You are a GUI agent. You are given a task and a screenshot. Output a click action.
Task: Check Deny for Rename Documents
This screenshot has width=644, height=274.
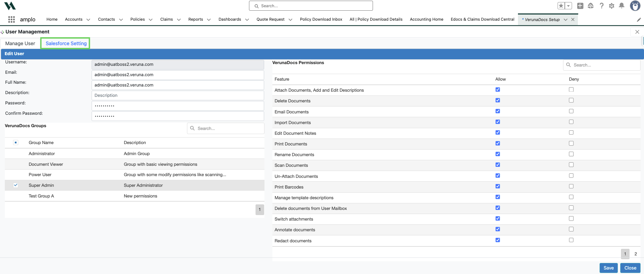[x=571, y=154]
